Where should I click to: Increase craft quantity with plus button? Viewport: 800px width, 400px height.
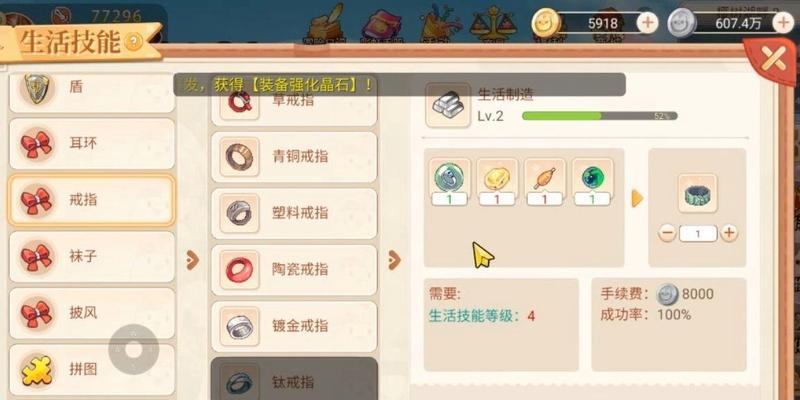(x=729, y=233)
